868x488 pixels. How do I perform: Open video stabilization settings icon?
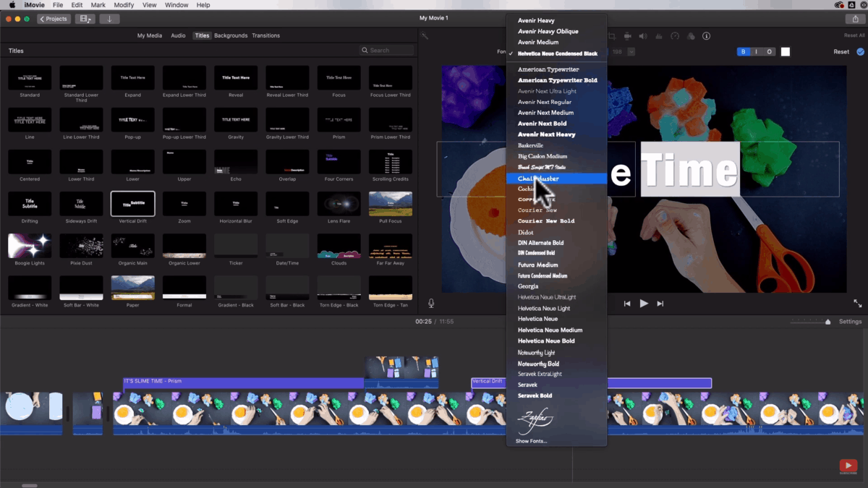coord(628,35)
